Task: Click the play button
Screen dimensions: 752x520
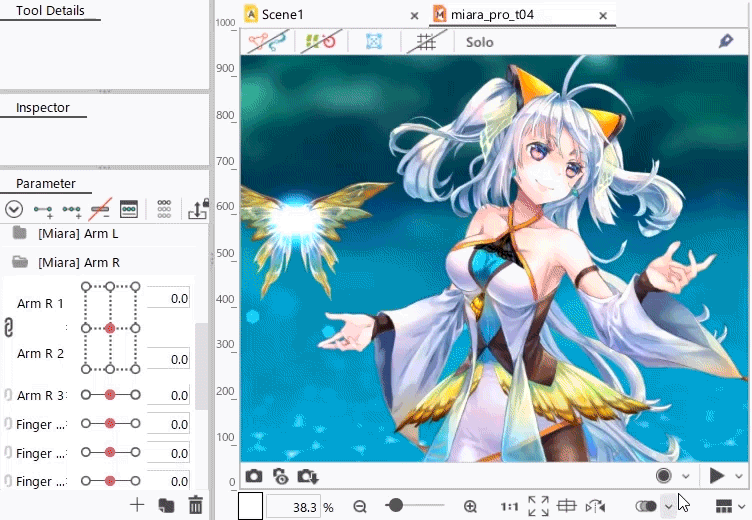Action: [x=717, y=476]
